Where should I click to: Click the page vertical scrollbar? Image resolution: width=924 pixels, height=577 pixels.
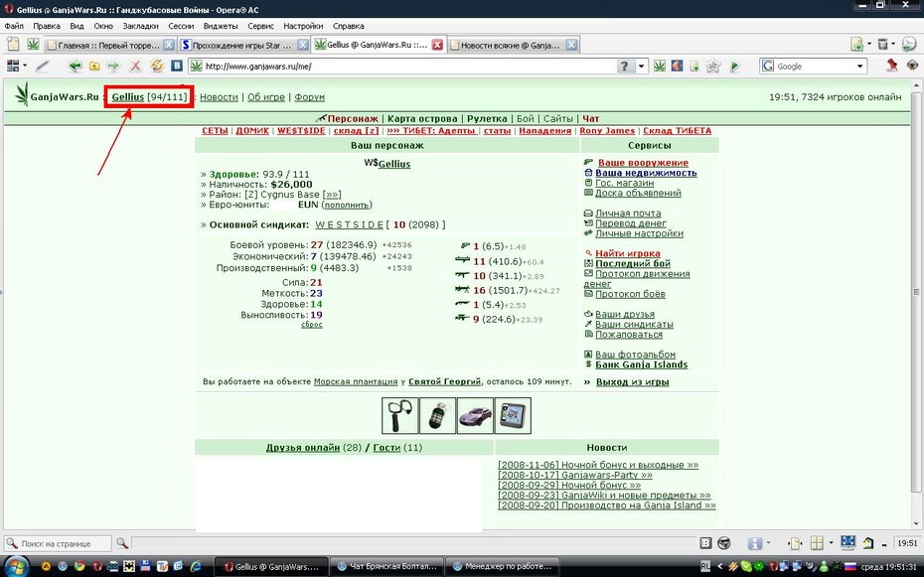[917, 303]
